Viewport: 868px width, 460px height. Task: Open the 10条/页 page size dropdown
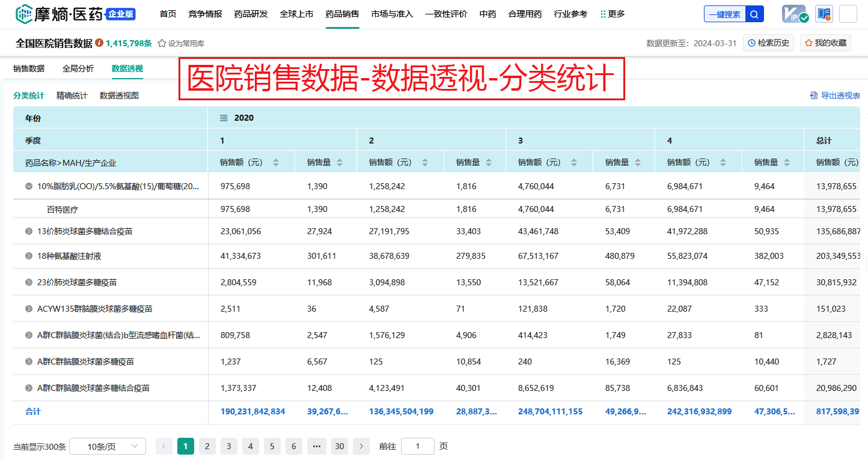(x=108, y=446)
